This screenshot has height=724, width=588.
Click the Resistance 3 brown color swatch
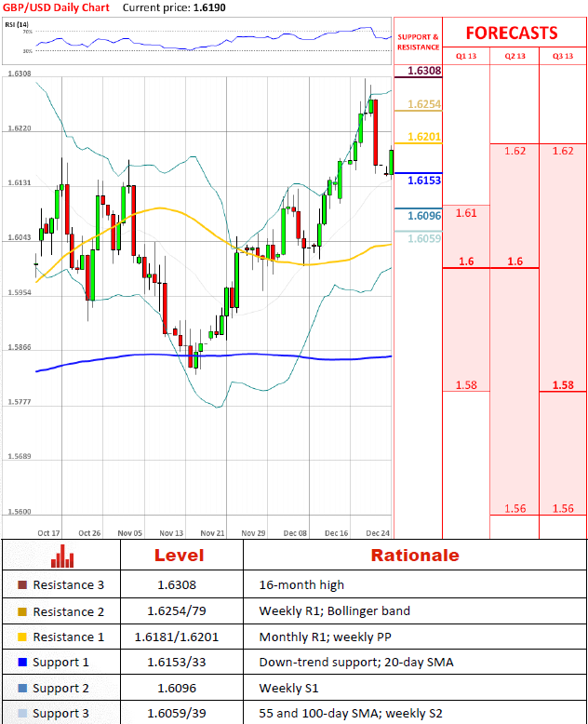(x=22, y=585)
